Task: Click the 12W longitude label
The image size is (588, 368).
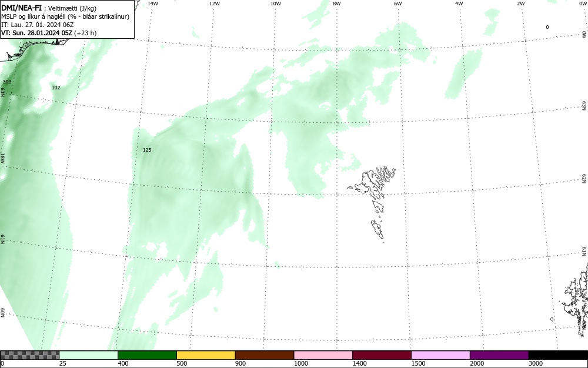Action: click(215, 4)
